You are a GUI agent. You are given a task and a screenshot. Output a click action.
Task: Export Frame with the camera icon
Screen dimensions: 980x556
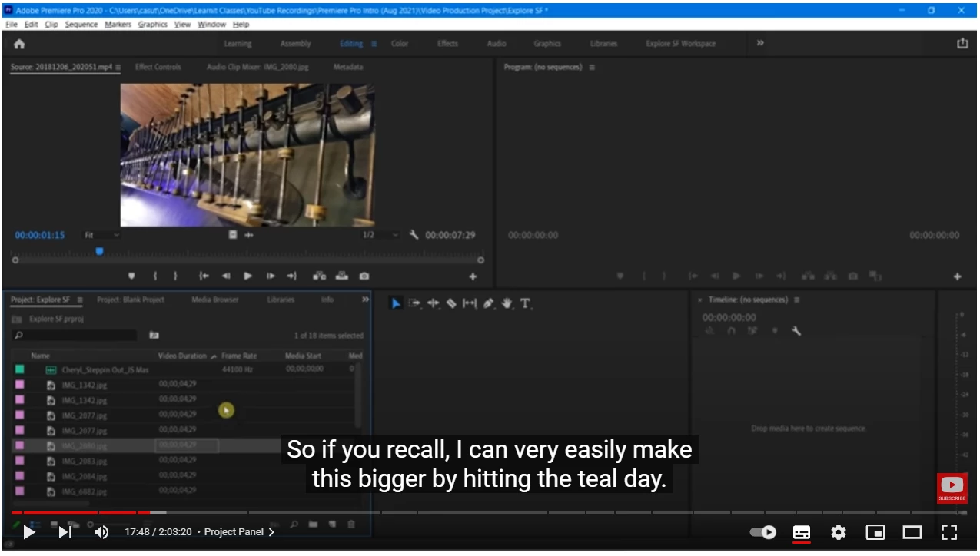click(364, 276)
